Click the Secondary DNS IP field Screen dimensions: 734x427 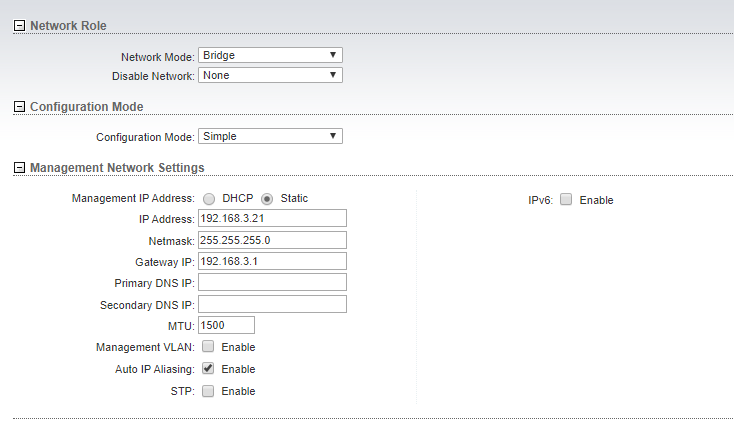pyautogui.click(x=272, y=304)
